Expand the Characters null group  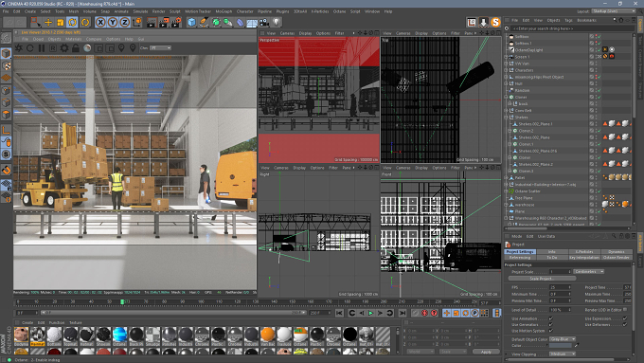tap(507, 70)
